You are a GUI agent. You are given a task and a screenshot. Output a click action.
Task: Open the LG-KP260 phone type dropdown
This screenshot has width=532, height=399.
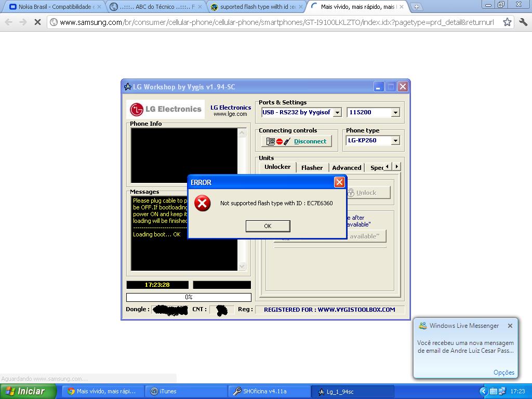(x=395, y=140)
